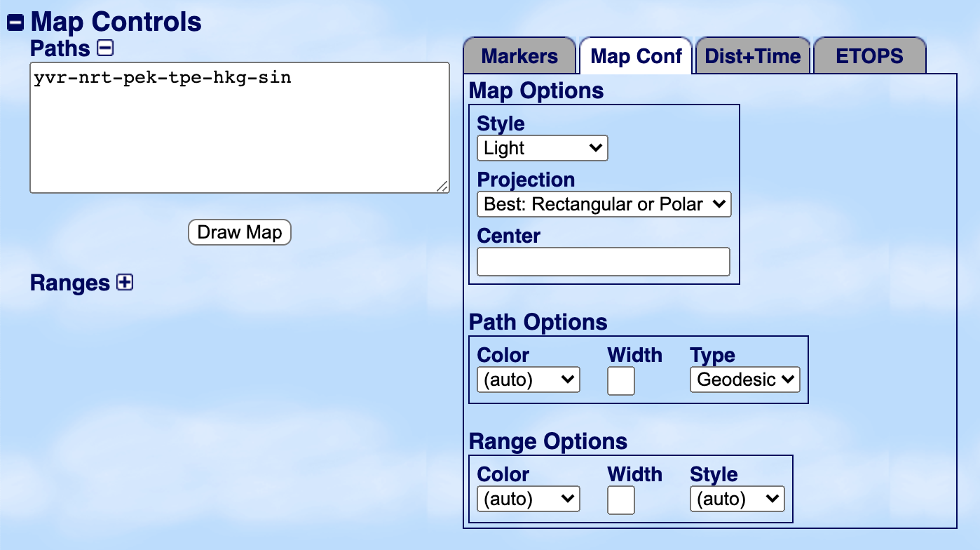The width and height of the screenshot is (980, 550).
Task: Open the Path Options Color dropdown
Action: tap(528, 380)
